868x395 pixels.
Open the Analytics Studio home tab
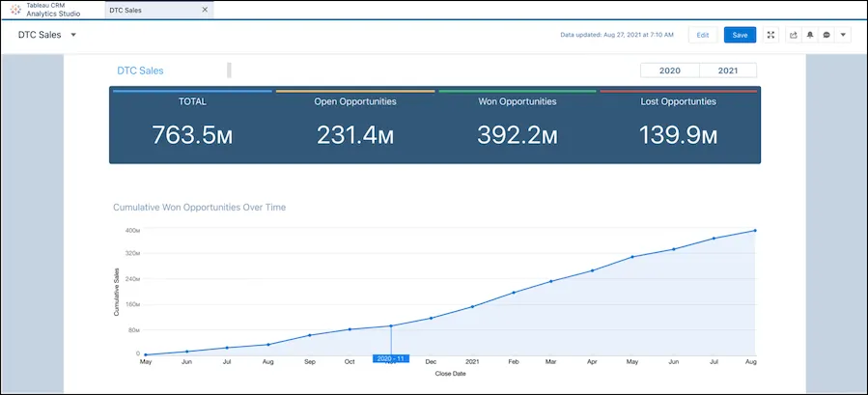click(53, 10)
